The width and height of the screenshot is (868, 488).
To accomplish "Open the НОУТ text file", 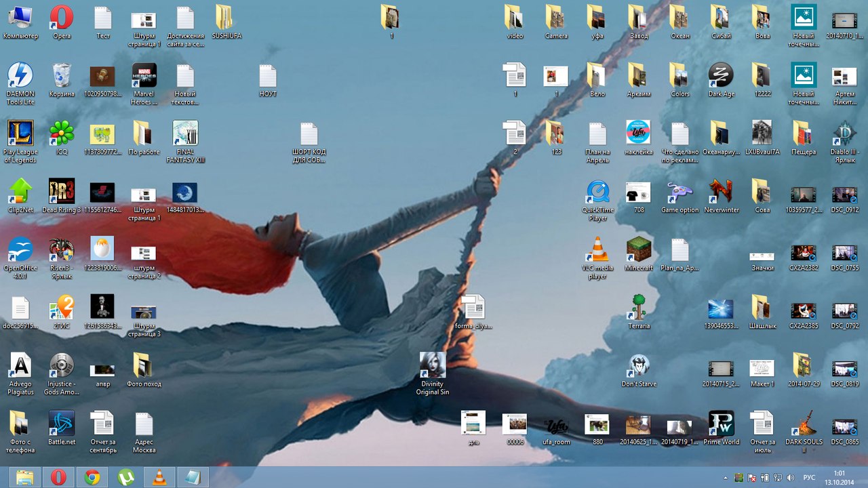I will click(x=268, y=80).
